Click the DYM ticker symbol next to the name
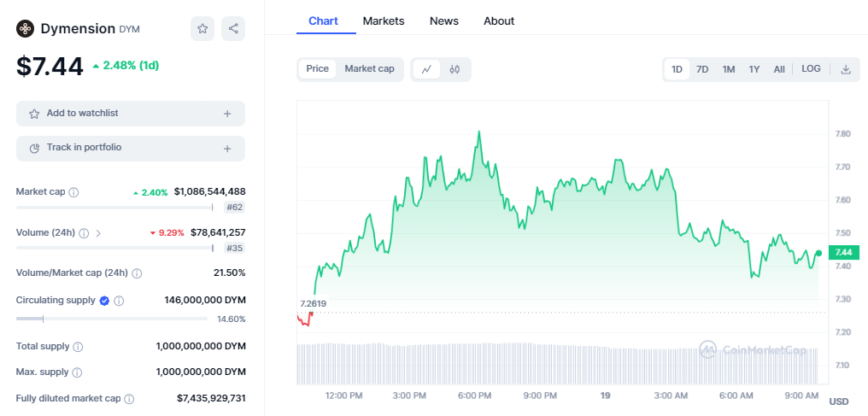Screen dimensions: 868x416 [x=130, y=29]
